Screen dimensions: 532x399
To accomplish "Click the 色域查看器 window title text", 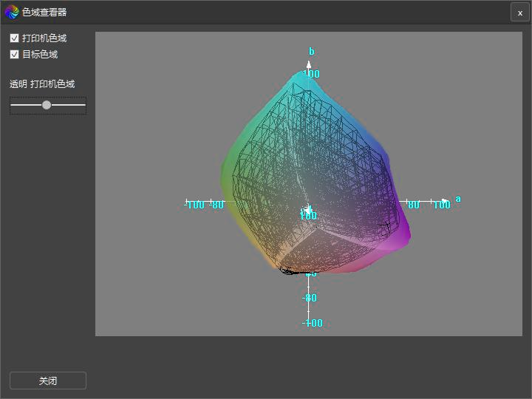I will tap(44, 12).
